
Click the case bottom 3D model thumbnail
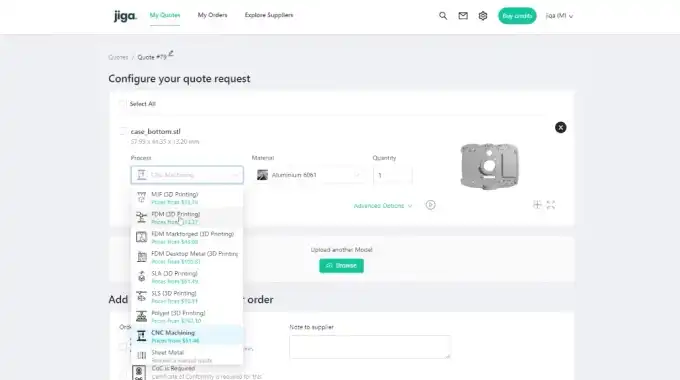pos(490,166)
